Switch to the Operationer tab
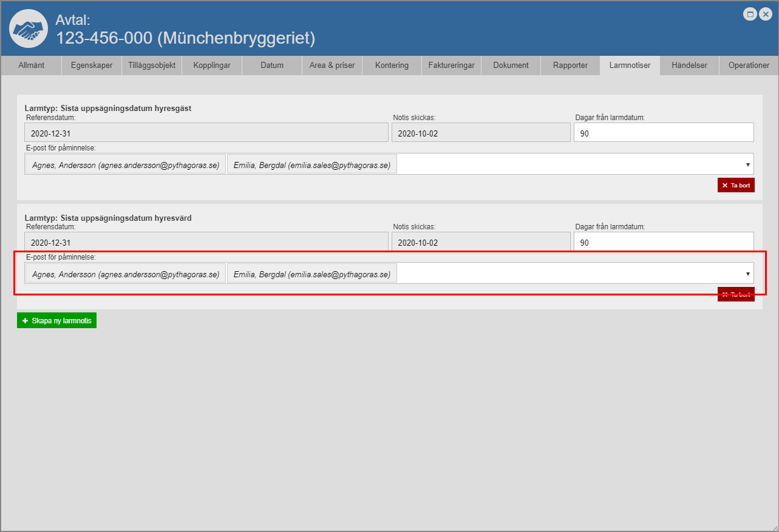 point(749,66)
